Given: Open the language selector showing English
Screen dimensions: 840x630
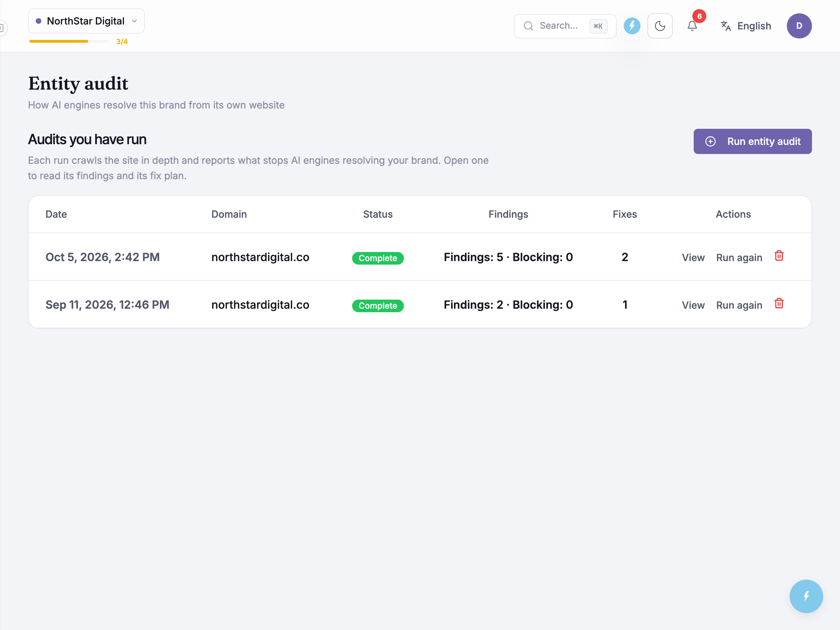Looking at the screenshot, I should pos(745,26).
